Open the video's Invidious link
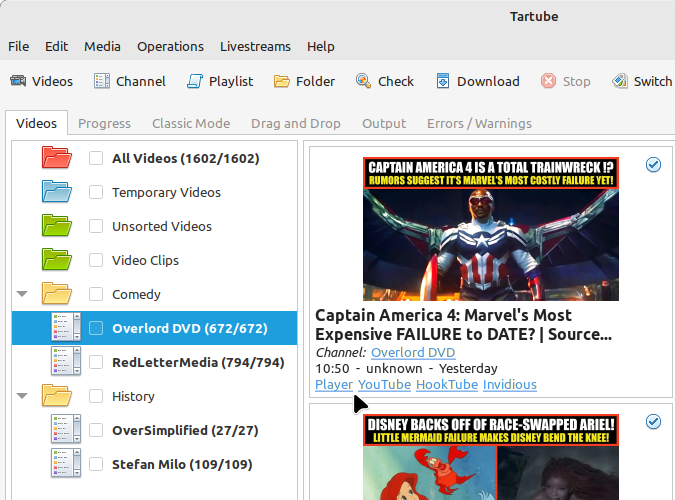 [x=509, y=384]
